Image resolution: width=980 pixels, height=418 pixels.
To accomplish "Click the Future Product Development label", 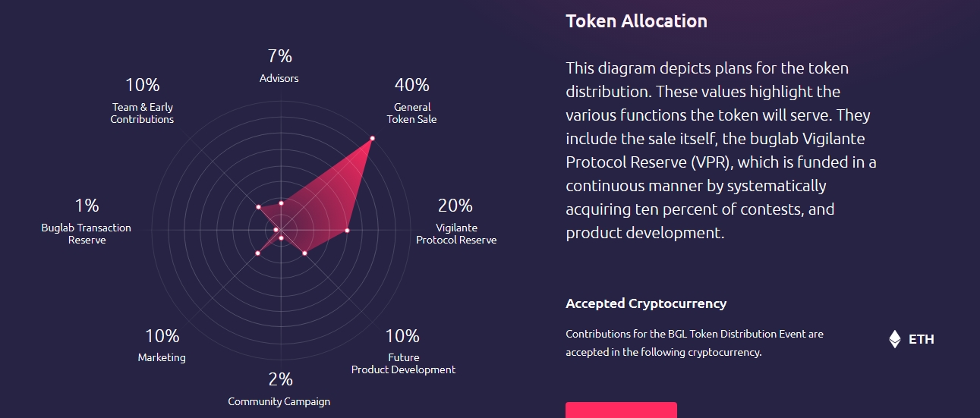I will [x=403, y=363].
